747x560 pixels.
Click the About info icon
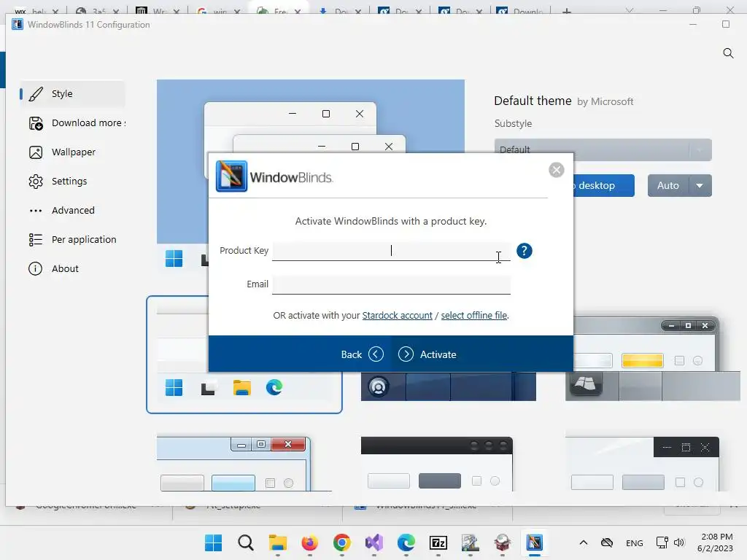pos(35,268)
